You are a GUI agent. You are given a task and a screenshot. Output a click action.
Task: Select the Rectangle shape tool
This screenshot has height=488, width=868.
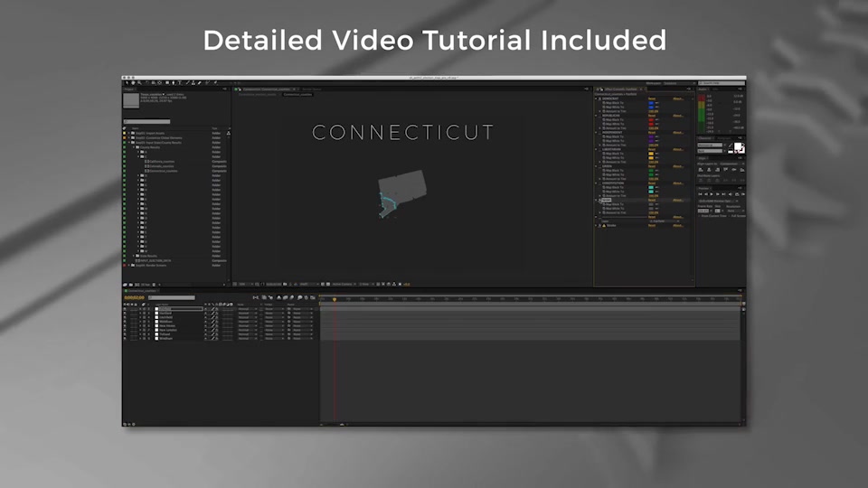(167, 83)
